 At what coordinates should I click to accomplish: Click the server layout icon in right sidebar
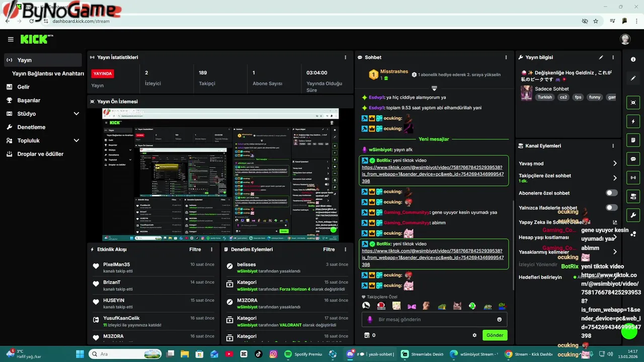click(x=633, y=196)
